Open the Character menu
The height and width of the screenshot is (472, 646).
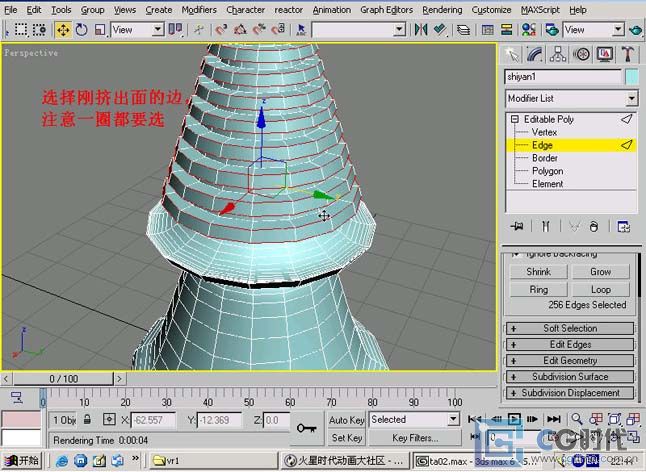pyautogui.click(x=246, y=9)
